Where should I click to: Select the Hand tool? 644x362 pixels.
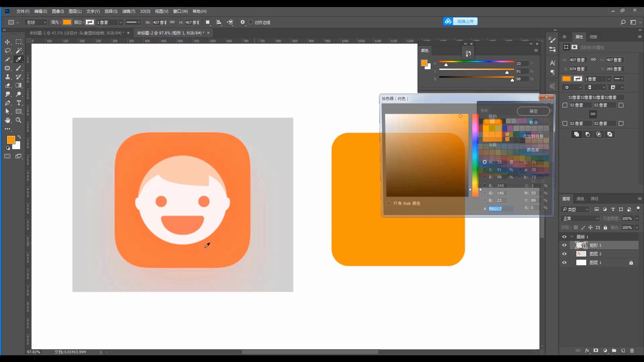click(x=7, y=120)
